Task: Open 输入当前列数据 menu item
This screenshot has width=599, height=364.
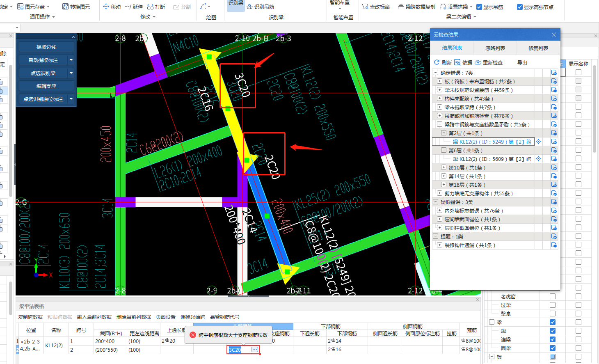Action: tap(94, 317)
